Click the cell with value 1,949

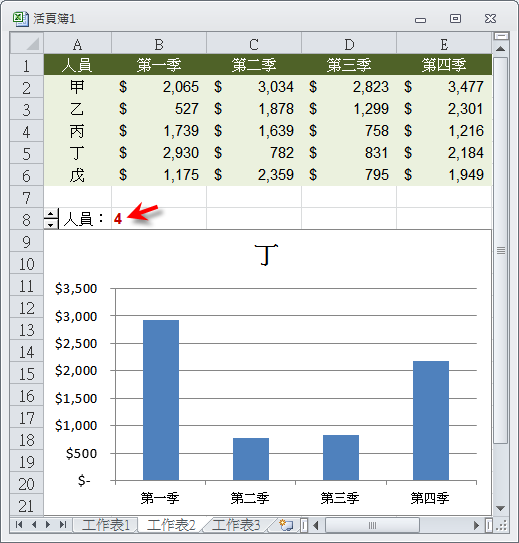tap(444, 175)
